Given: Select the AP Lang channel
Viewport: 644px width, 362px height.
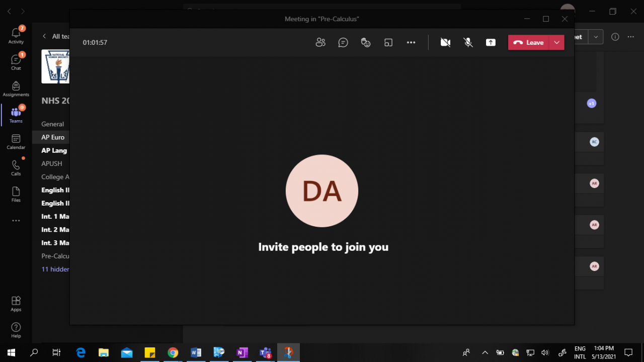Looking at the screenshot, I should (54, 150).
